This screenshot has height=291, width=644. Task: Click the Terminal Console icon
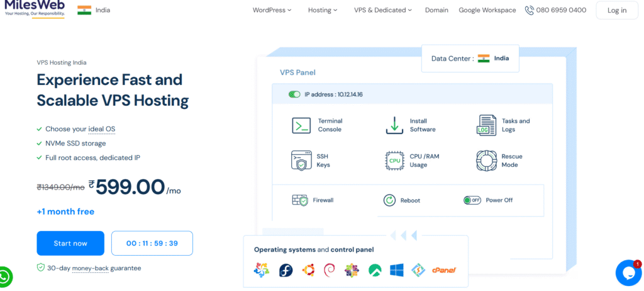click(301, 125)
